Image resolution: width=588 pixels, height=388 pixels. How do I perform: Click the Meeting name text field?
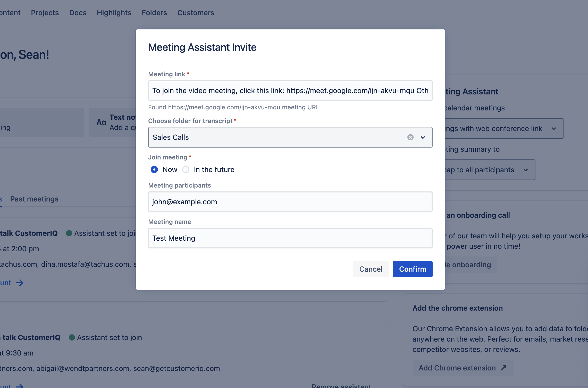coord(290,238)
